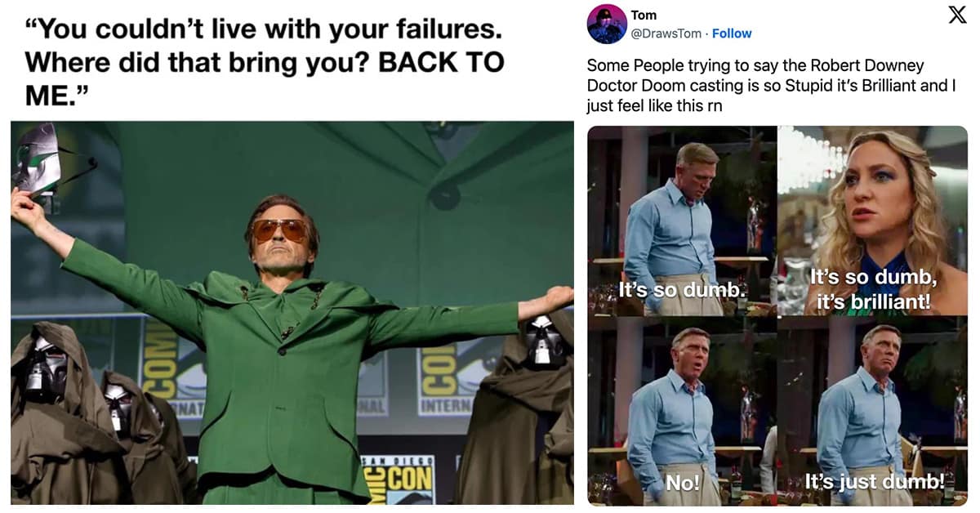Image resolution: width=980 pixels, height=513 pixels.
Task: Open the @DrawsTom handle link
Action: [x=665, y=33]
